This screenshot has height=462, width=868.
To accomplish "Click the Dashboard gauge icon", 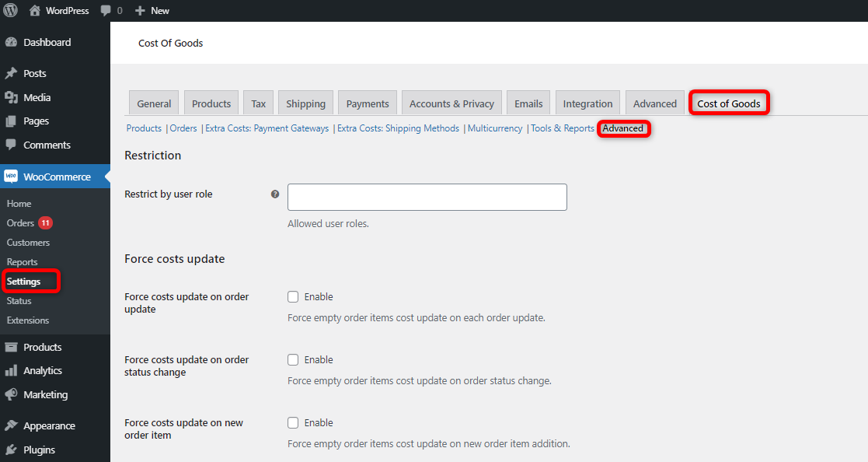I will [x=11, y=42].
